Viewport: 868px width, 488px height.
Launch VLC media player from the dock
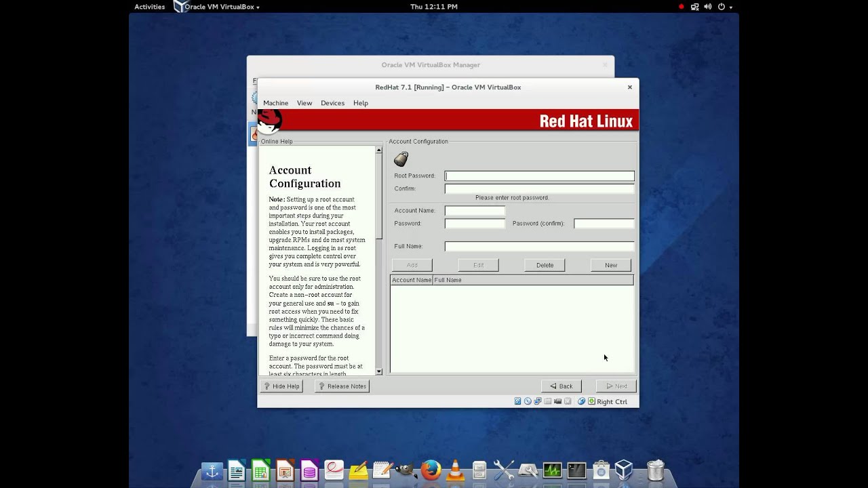pos(455,470)
